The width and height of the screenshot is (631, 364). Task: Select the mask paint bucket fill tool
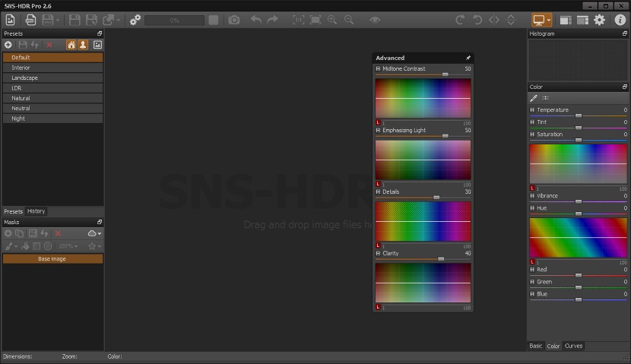tap(25, 246)
